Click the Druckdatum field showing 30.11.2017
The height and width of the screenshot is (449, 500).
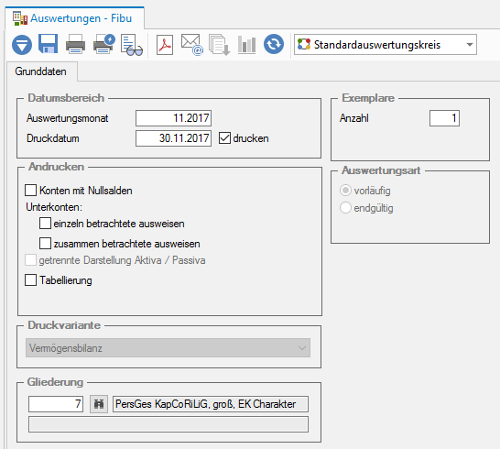[x=174, y=138]
